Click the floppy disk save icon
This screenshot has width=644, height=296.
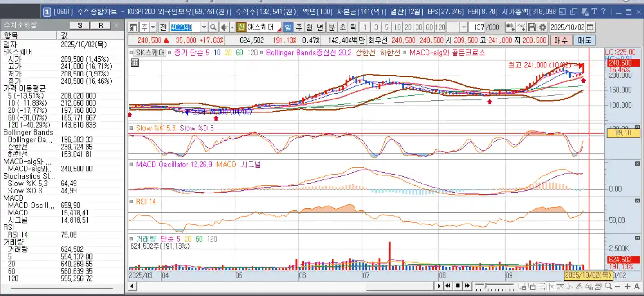(x=532, y=27)
